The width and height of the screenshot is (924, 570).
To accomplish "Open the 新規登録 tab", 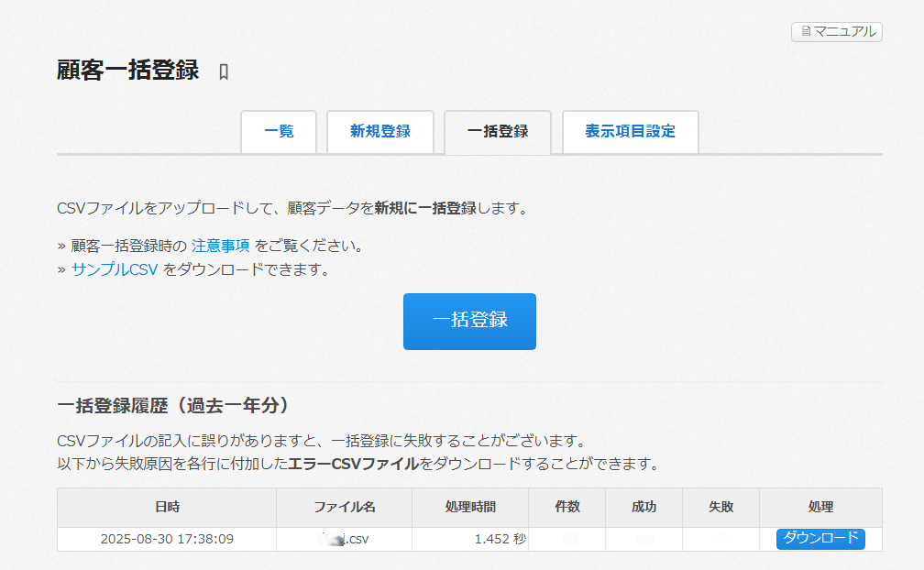I will [379, 132].
